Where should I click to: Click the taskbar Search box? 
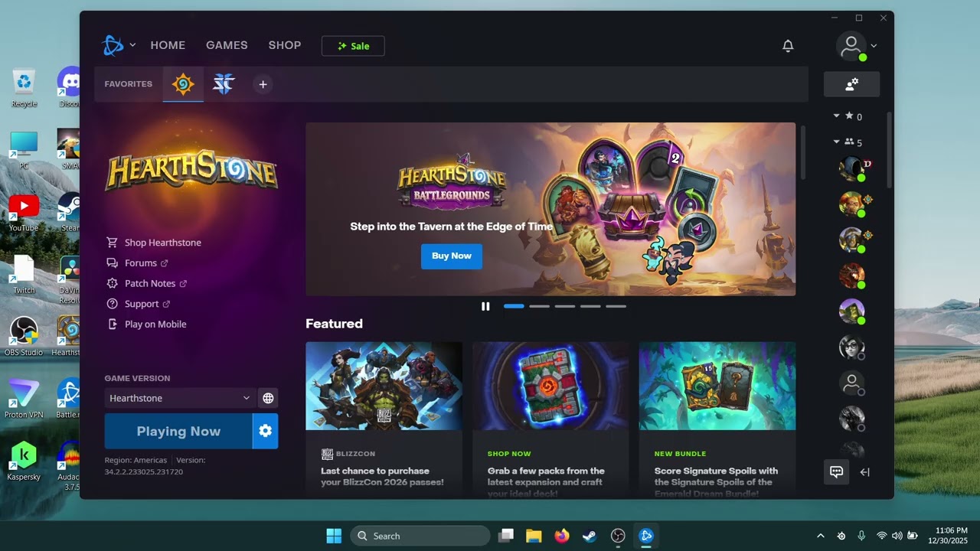pyautogui.click(x=420, y=536)
